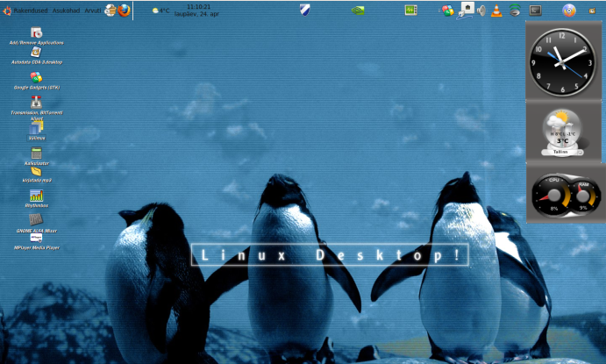Screen dimensions: 606x364
Task: Click the Tallinn label on weather gadget
Action: (x=560, y=153)
